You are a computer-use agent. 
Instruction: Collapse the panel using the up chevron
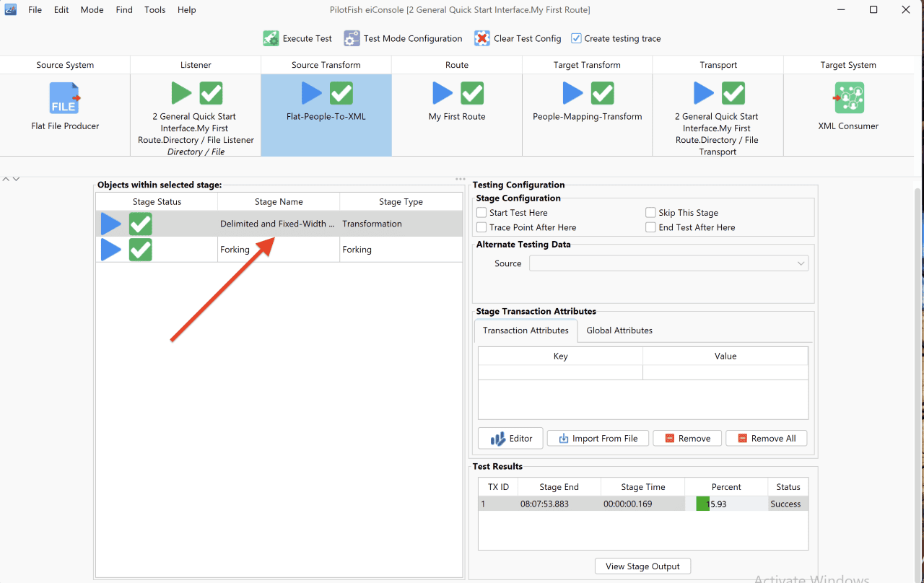pos(6,179)
